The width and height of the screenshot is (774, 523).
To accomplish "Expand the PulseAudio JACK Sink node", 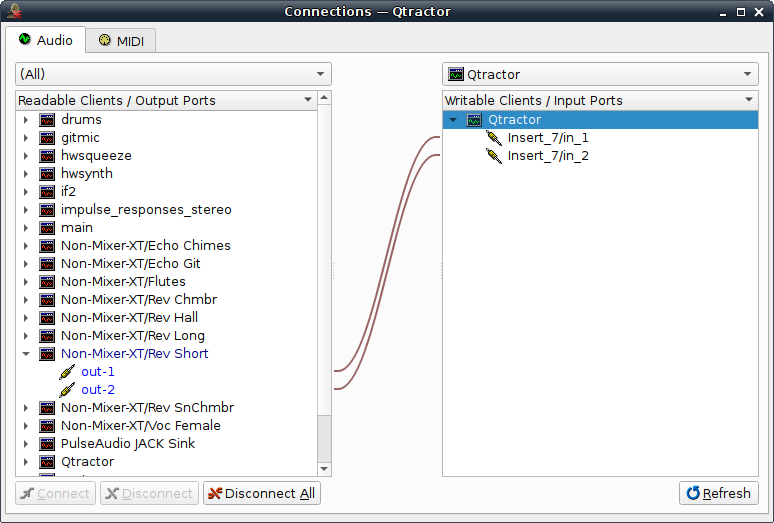I will pos(26,444).
